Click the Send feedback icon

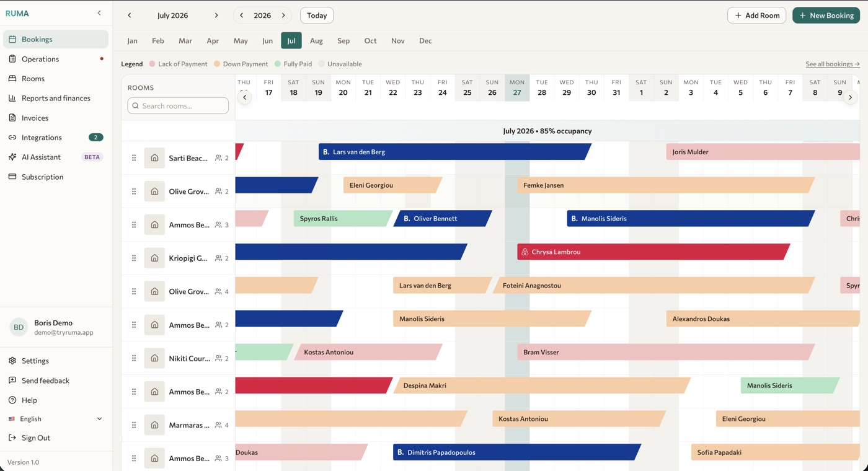pos(12,381)
